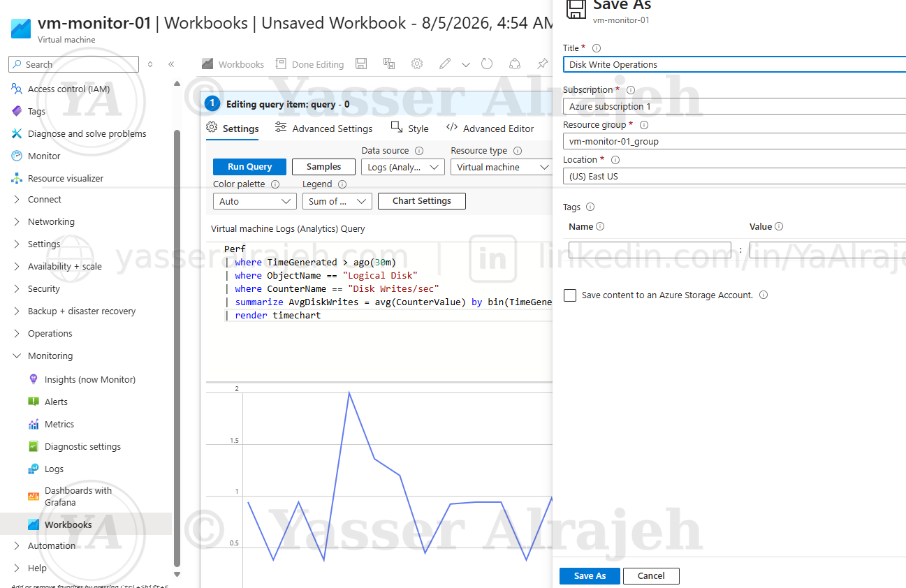Click the Resource type info icon

tap(518, 151)
